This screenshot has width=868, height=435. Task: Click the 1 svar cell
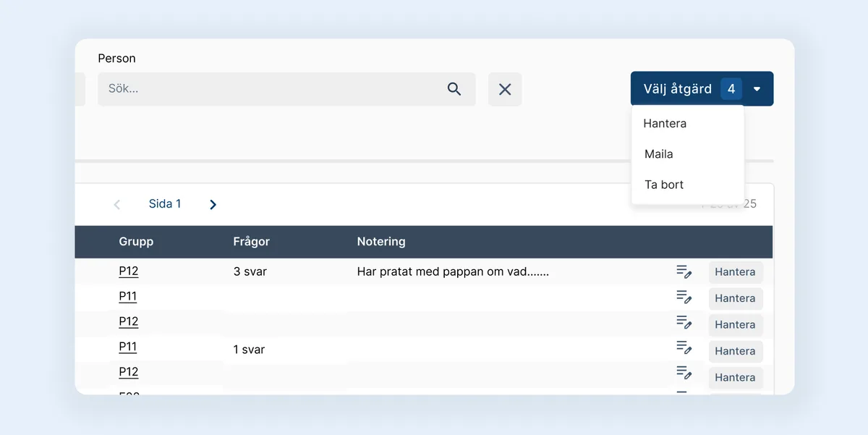249,350
